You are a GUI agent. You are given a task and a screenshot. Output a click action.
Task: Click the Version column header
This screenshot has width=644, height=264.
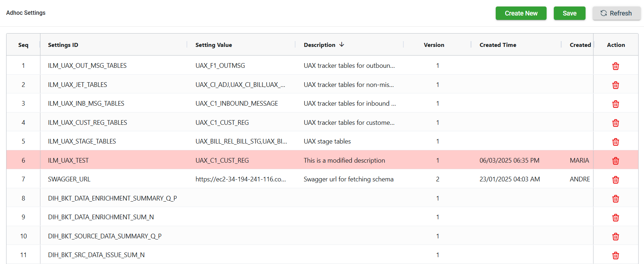click(x=434, y=45)
